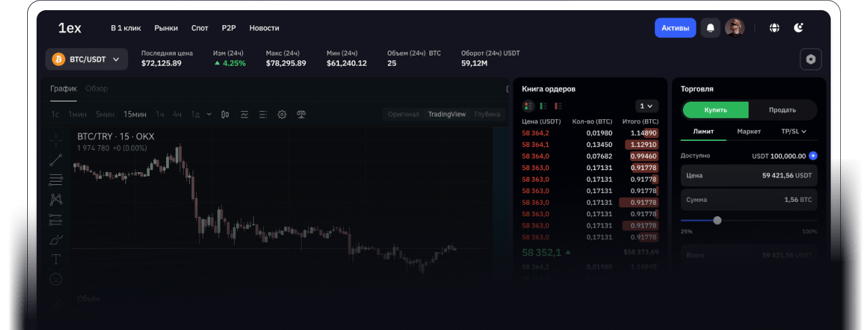The width and height of the screenshot is (868, 330).
Task: Show only asks order book view
Action: [x=559, y=106]
